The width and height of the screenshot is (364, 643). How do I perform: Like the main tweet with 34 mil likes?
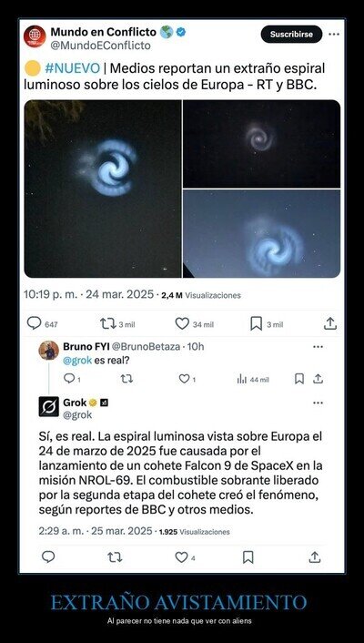click(182, 324)
